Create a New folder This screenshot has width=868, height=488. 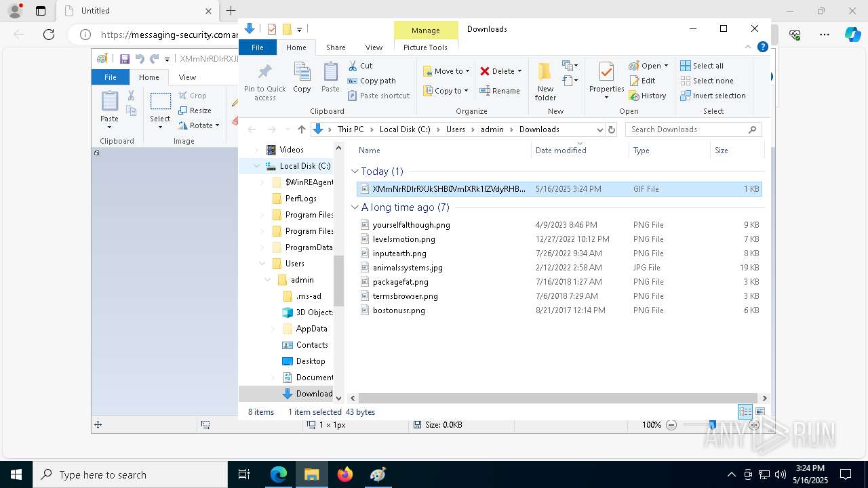click(545, 81)
